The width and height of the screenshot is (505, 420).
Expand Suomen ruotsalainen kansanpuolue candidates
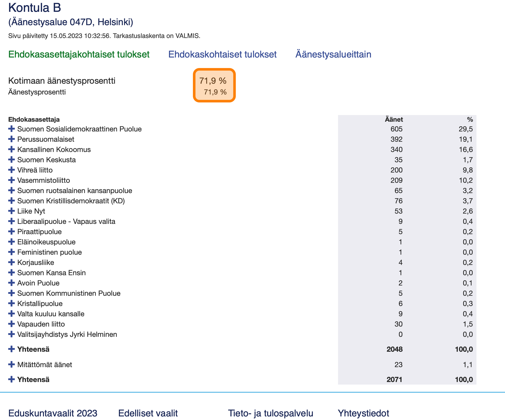(x=11, y=190)
